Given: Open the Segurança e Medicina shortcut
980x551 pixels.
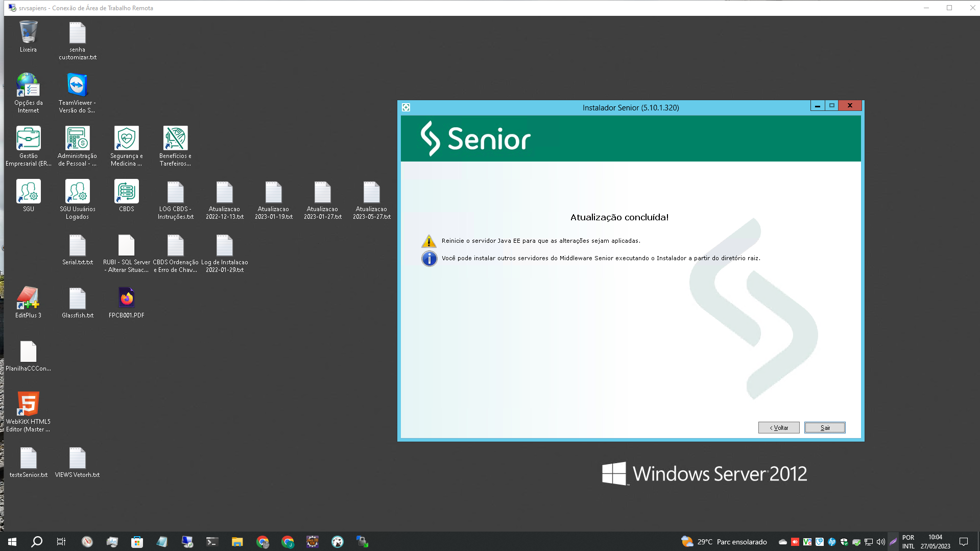Looking at the screenshot, I should pos(127,147).
